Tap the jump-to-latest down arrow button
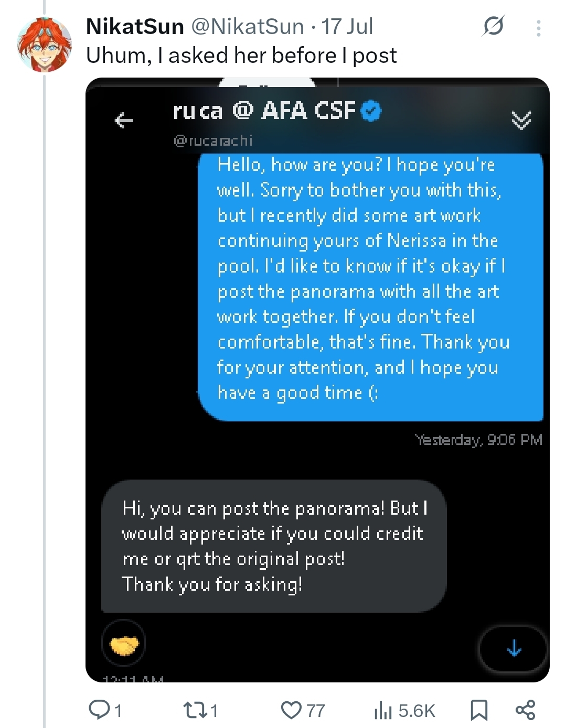 514,649
